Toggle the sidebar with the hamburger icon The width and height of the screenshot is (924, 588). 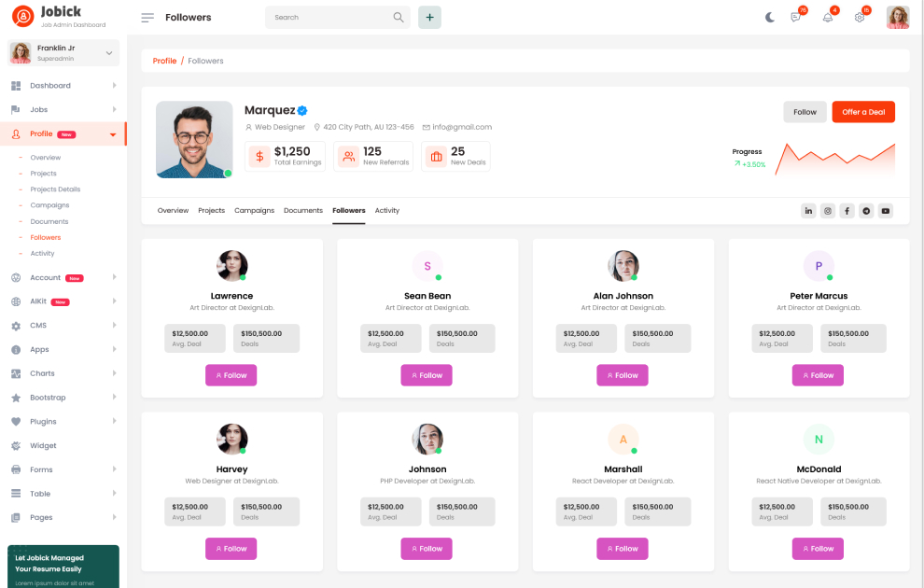click(147, 18)
